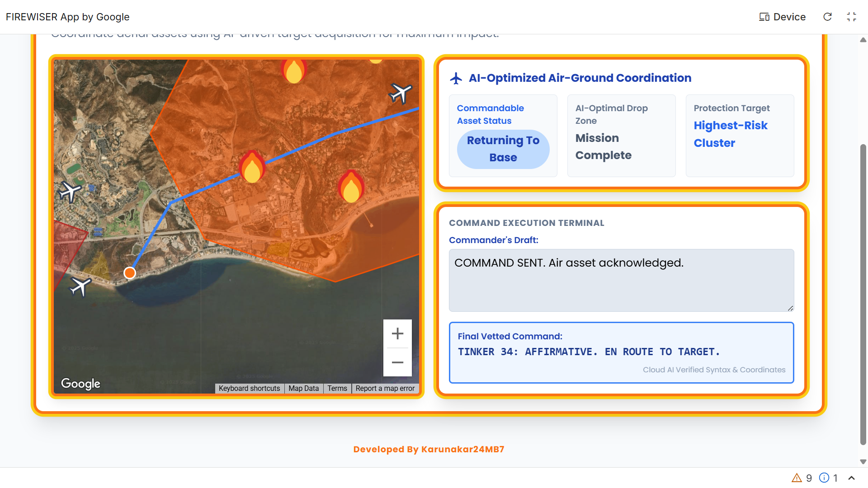Click the fire marker on the blue route

[252, 167]
